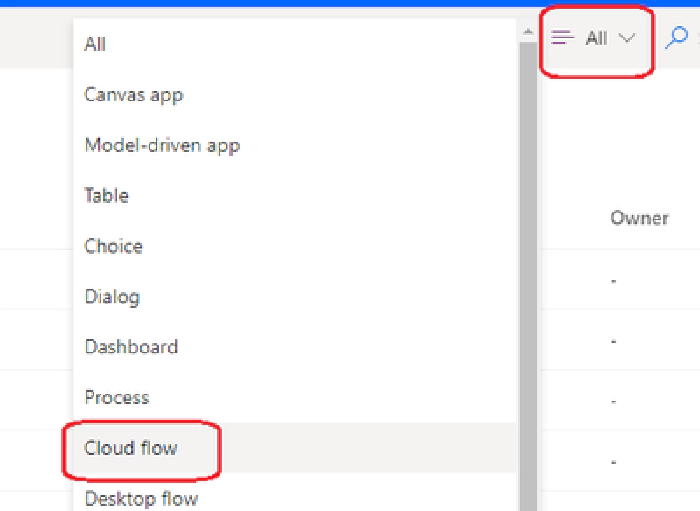Click the chevron beside All

[627, 38]
